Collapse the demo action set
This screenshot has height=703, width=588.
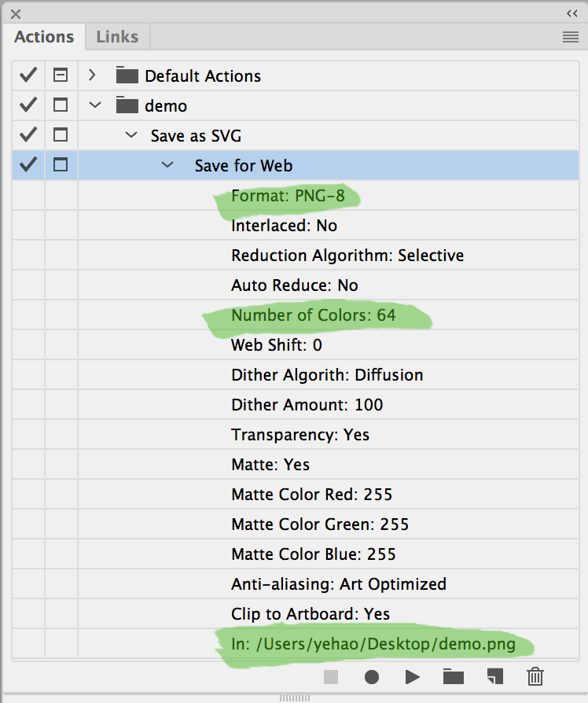[x=96, y=105]
